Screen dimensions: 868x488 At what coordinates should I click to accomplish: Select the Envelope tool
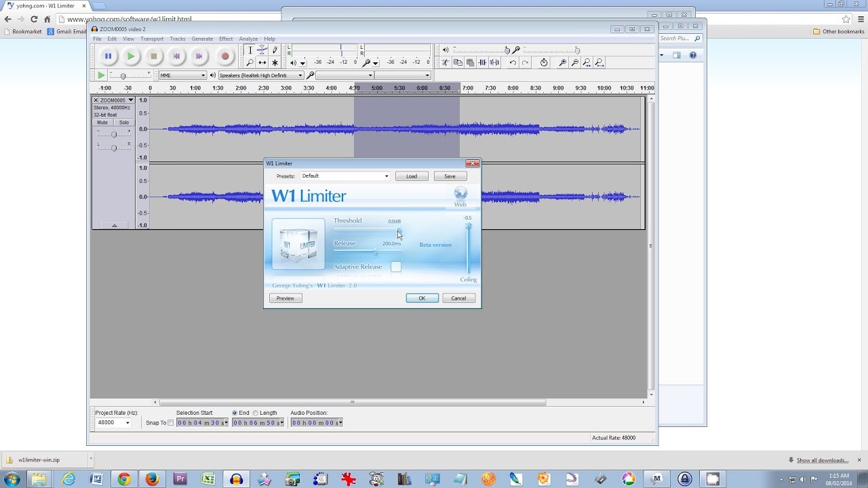[262, 50]
